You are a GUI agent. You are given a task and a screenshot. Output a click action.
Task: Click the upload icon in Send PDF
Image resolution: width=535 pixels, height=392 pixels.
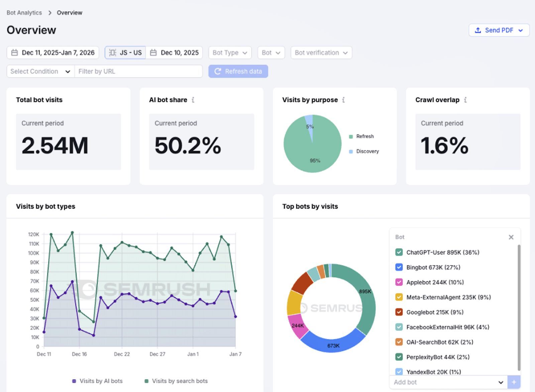pyautogui.click(x=478, y=30)
